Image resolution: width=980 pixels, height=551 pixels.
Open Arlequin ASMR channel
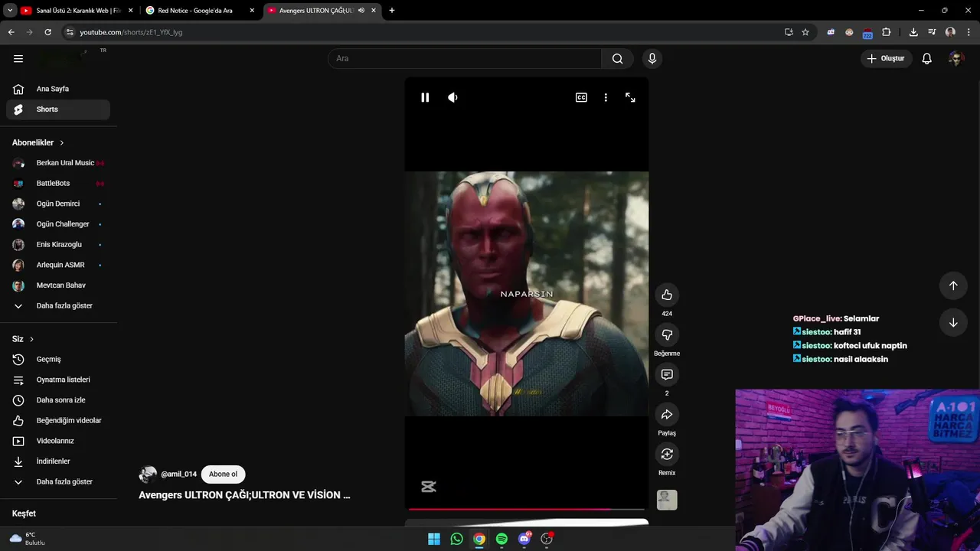coord(58,265)
